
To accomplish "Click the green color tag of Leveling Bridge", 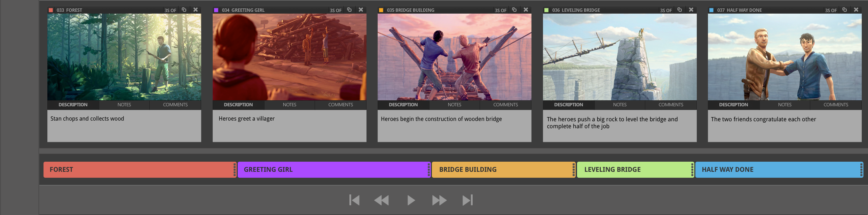I will pos(546,10).
